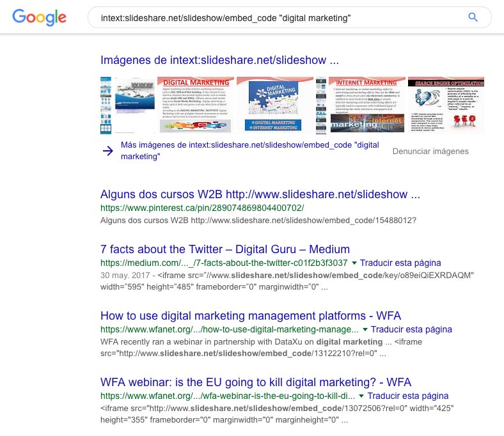The height and width of the screenshot is (436, 504).
Task: Open the 'INTERNET MARKETING' image thumbnail
Action: click(366, 105)
